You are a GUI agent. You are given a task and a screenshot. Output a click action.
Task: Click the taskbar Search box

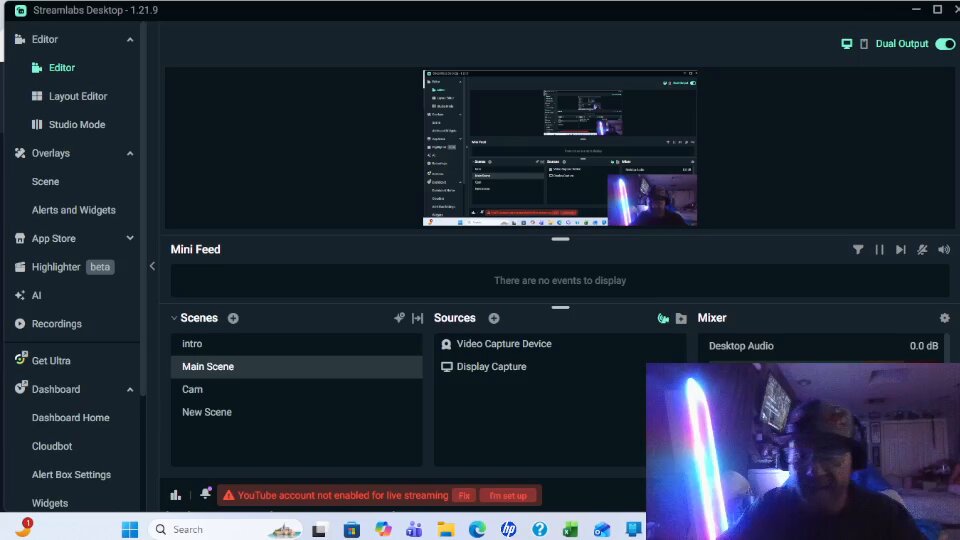[x=225, y=530]
